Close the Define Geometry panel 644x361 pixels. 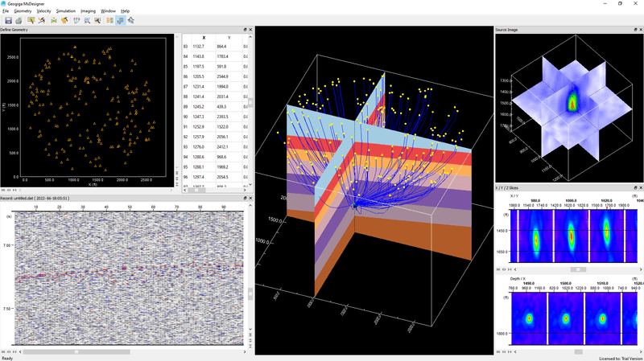(x=250, y=30)
